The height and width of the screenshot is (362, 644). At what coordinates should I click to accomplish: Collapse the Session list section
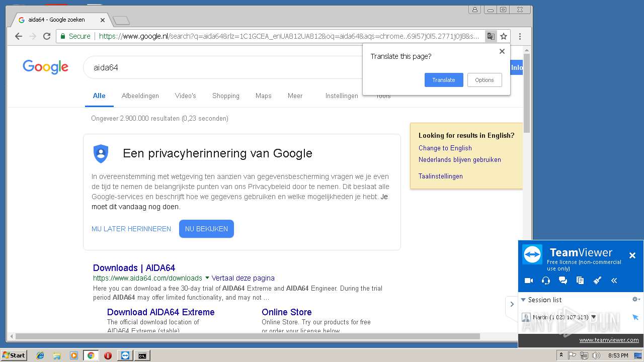point(523,300)
